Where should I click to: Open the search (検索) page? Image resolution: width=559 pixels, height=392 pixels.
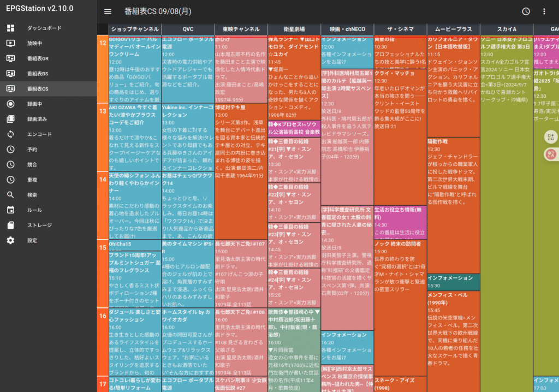pos(32,195)
